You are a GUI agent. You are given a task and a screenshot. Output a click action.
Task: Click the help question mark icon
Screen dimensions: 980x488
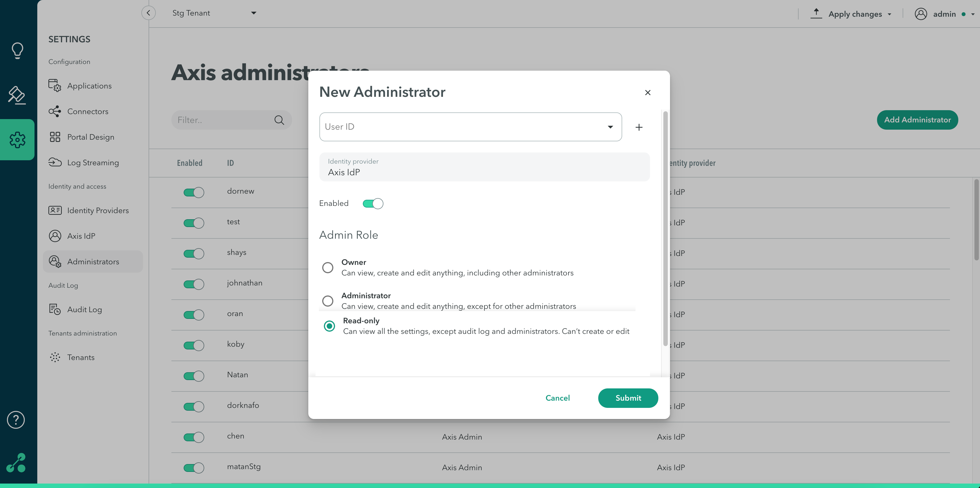coord(16,420)
